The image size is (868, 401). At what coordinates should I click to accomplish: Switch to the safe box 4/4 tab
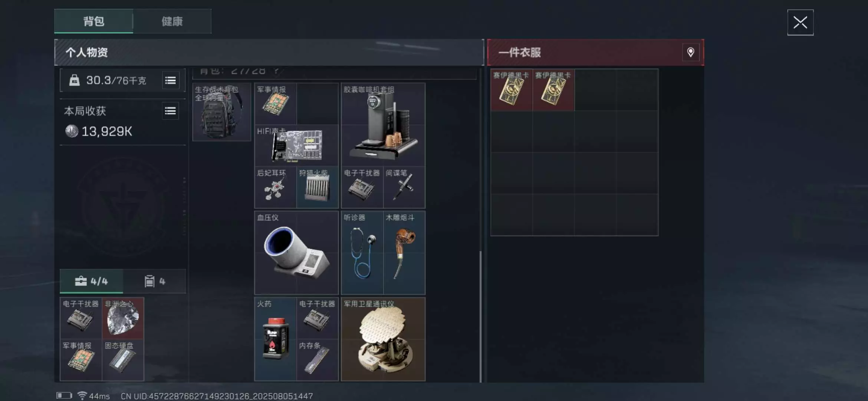(x=91, y=281)
